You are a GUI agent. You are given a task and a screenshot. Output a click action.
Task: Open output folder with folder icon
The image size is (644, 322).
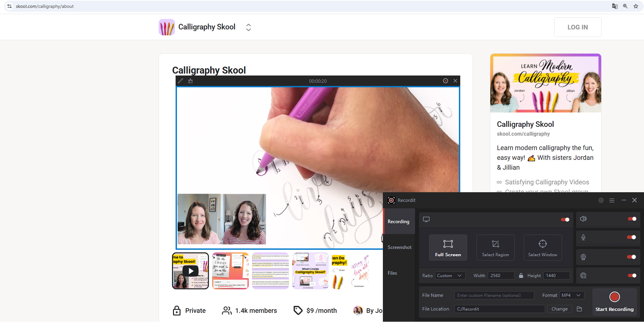tap(579, 309)
